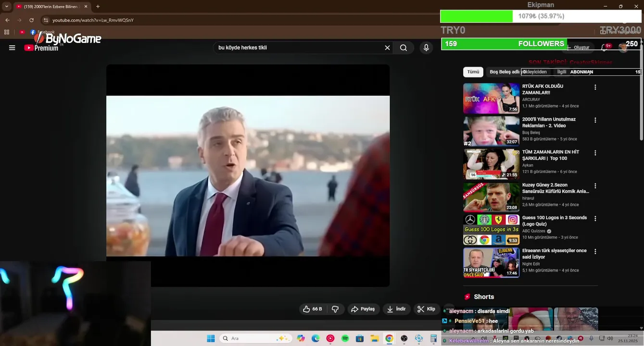Open RTÜK AFK OLDUĞU ZAMANLAR video thumbnail

[491, 99]
